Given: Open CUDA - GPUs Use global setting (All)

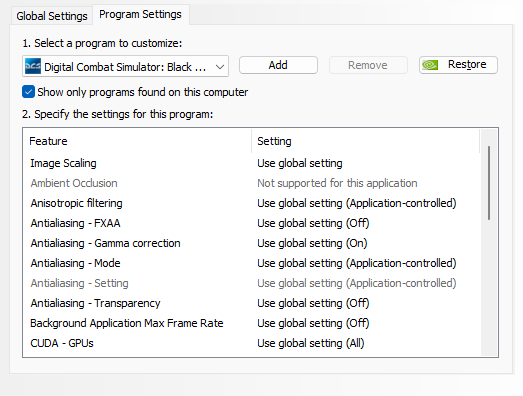Looking at the screenshot, I should coord(311,343).
